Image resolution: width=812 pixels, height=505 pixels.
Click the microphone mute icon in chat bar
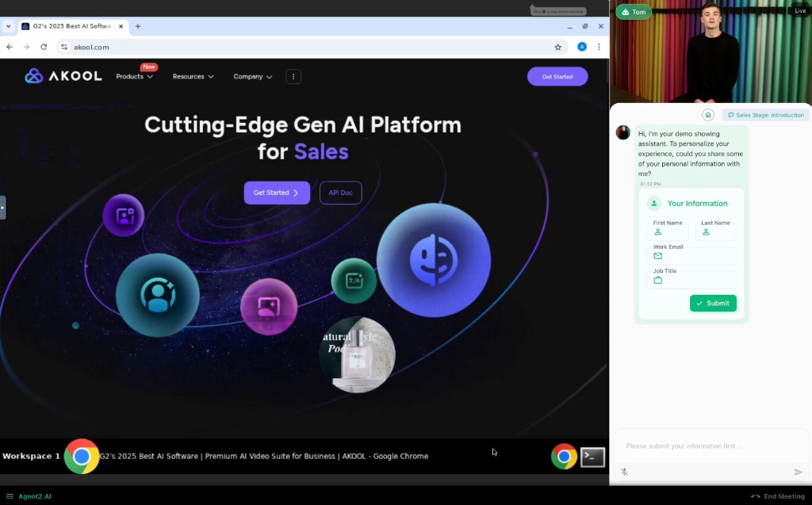pyautogui.click(x=624, y=471)
